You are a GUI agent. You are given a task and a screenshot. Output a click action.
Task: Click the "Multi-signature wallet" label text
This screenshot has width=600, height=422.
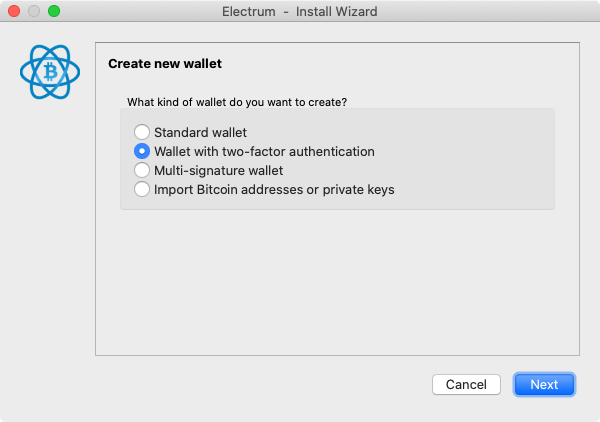coord(218,171)
